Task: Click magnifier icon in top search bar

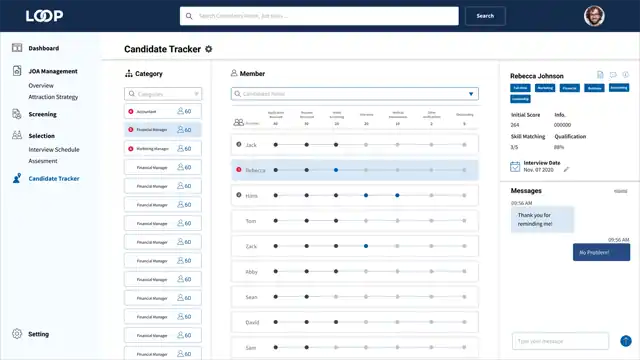Action: [x=189, y=16]
